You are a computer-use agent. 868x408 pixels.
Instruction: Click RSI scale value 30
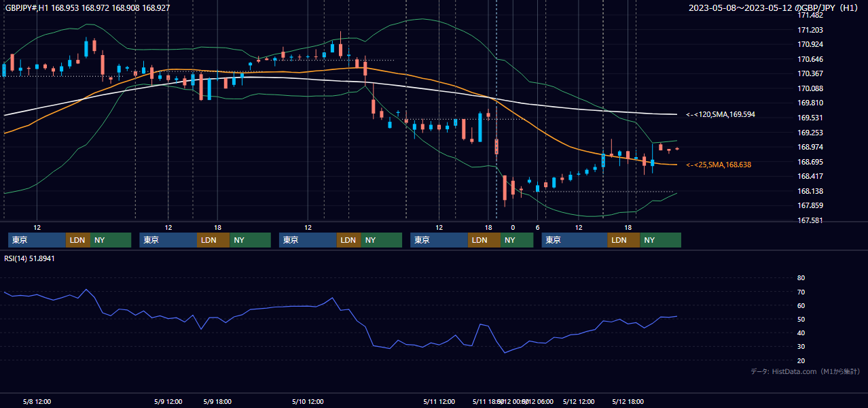pyautogui.click(x=801, y=347)
